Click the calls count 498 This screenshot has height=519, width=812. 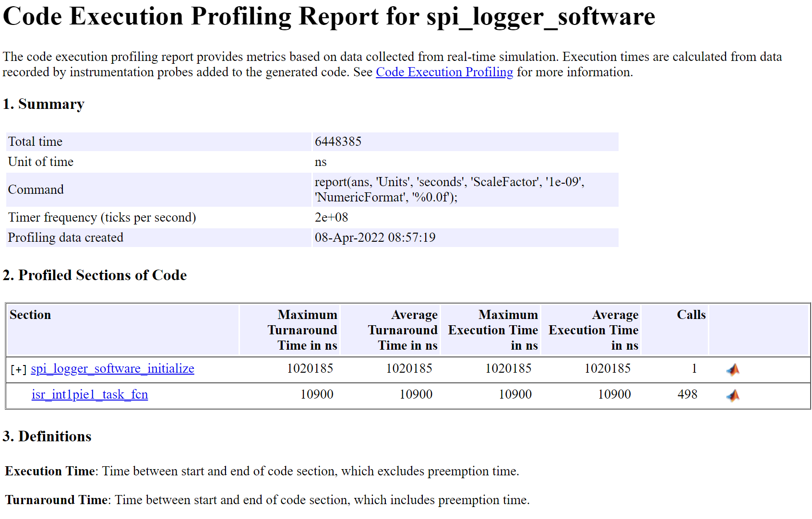tap(687, 394)
